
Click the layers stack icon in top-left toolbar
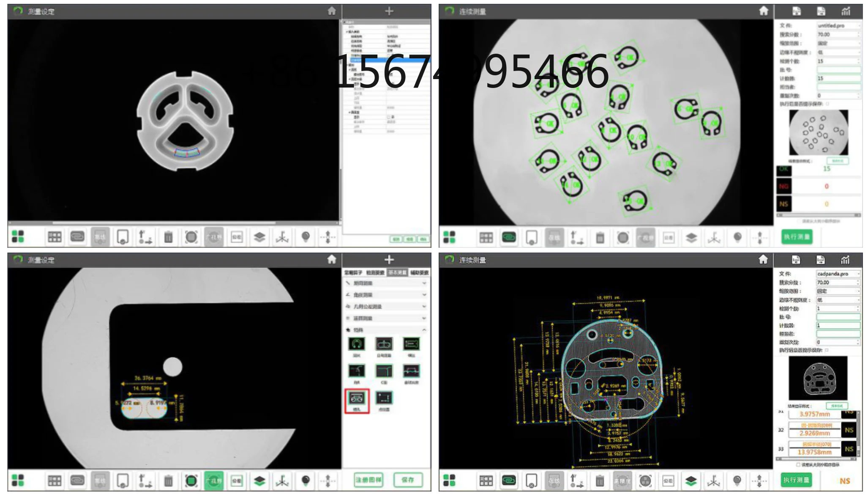pos(259,237)
